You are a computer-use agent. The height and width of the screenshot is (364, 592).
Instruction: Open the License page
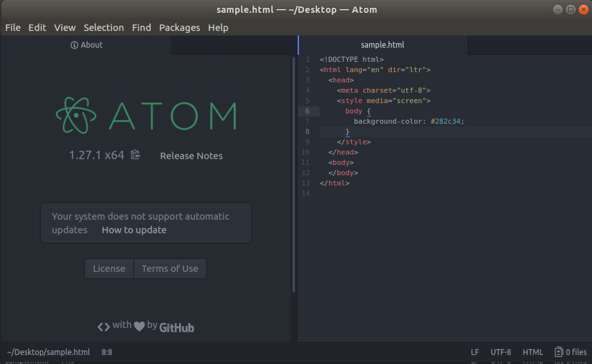pos(109,268)
